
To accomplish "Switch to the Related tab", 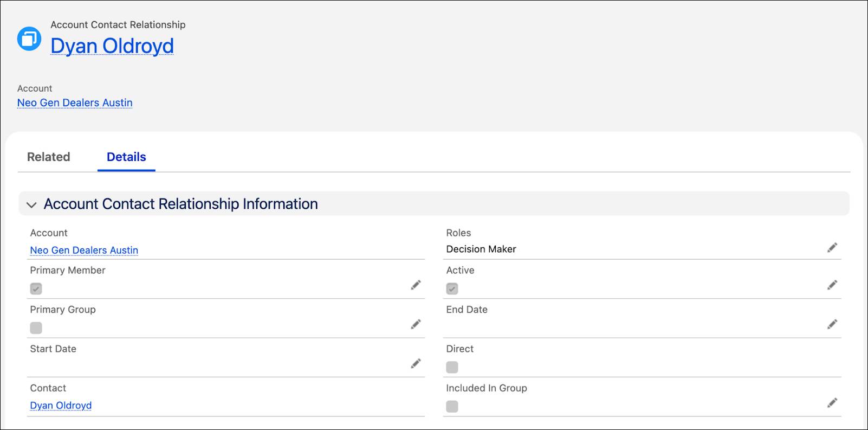I will click(x=49, y=157).
